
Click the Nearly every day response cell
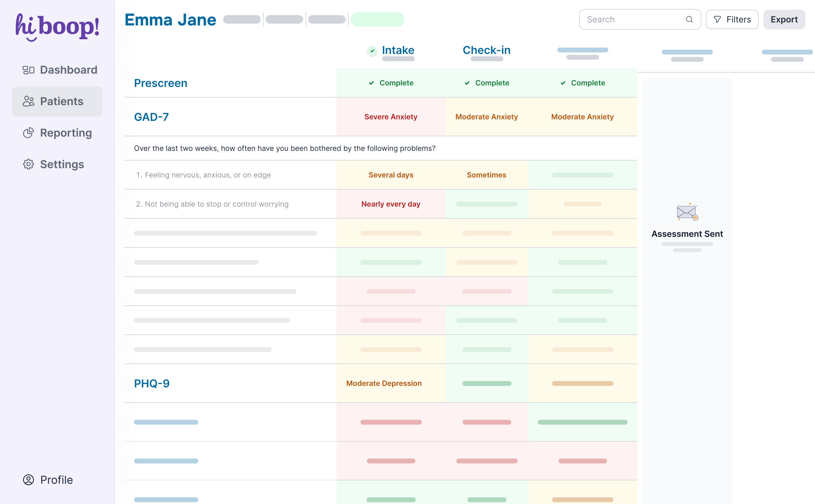[x=391, y=204]
